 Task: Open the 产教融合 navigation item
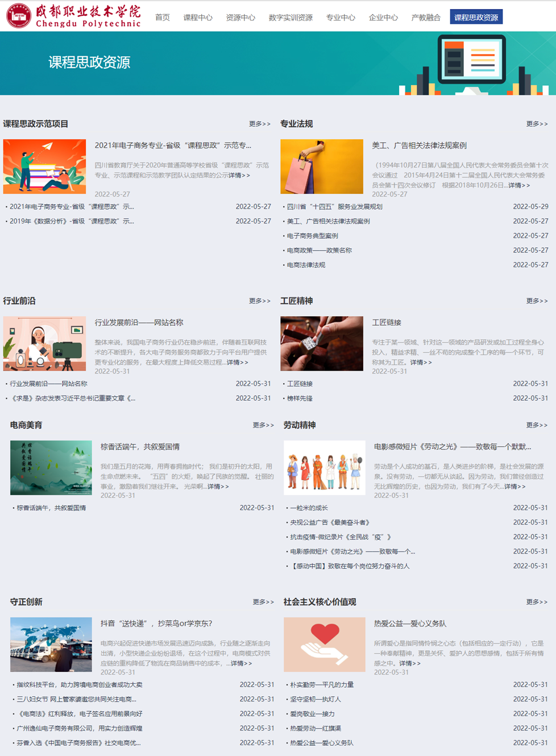coord(426,18)
